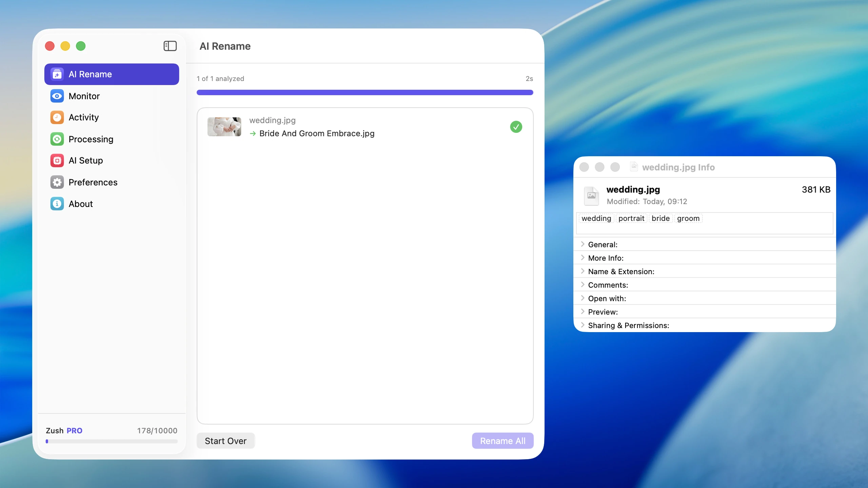The height and width of the screenshot is (488, 868).
Task: Minimize the Zush window with yellow button
Action: pos(65,46)
